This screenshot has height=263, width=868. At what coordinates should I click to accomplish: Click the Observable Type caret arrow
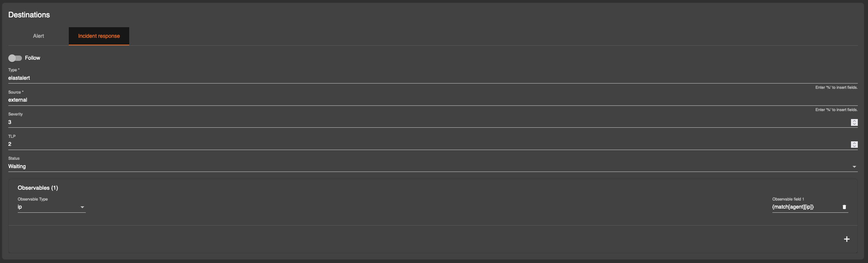(x=82, y=207)
